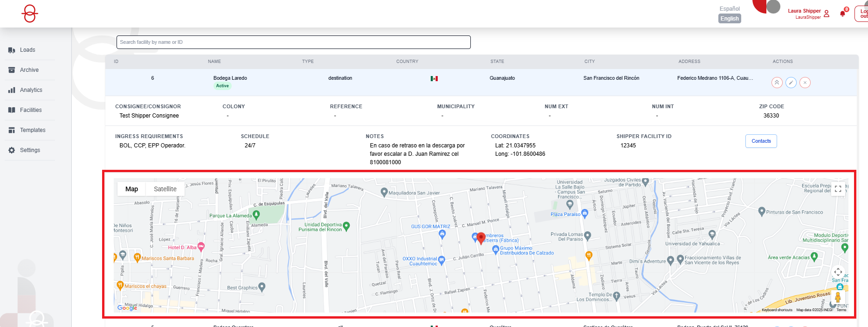Viewport: 868px width, 327px height.
Task: Click the Pinturas de San Francisco marker
Action: coord(762,211)
